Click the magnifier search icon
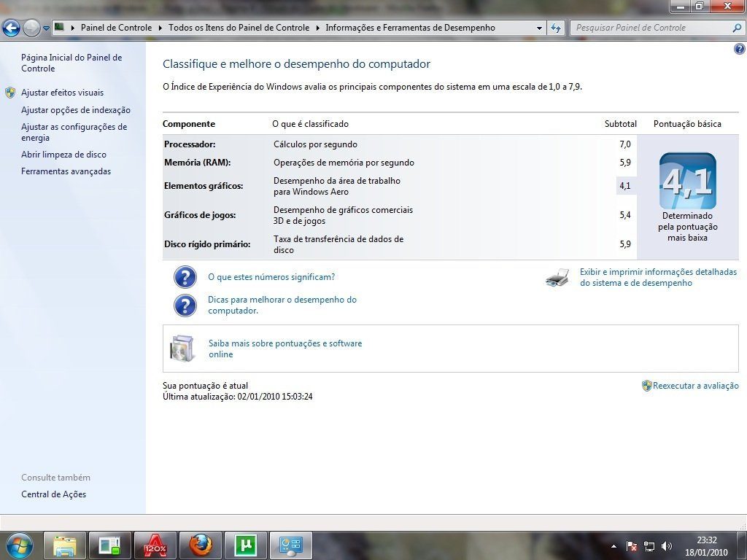The image size is (747, 560). coord(737,28)
